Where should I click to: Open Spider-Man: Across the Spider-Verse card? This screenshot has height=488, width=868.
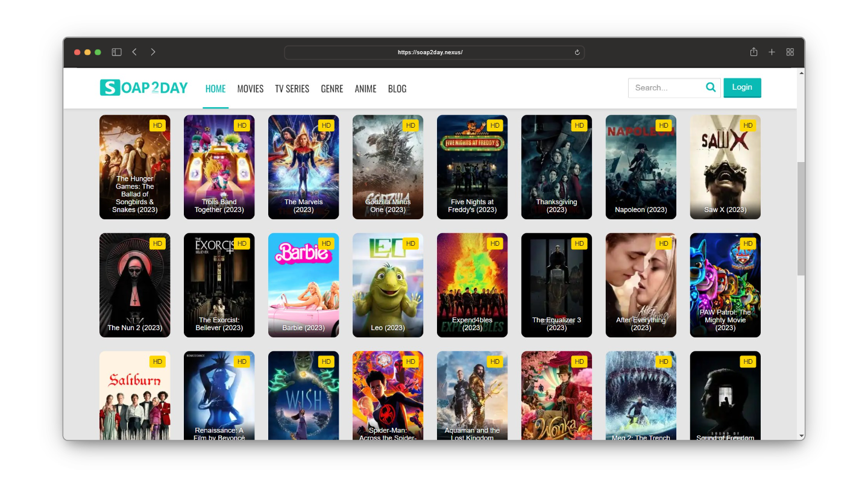[388, 395]
